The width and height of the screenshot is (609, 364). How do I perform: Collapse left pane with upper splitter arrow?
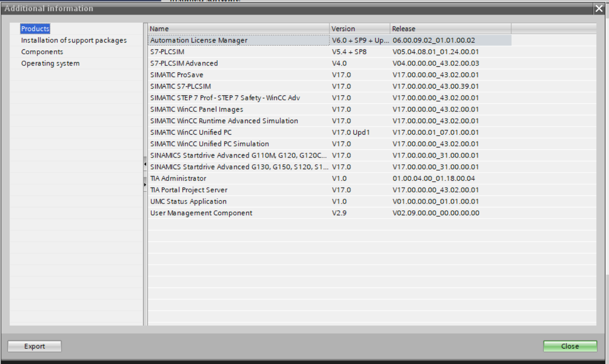coord(145,165)
